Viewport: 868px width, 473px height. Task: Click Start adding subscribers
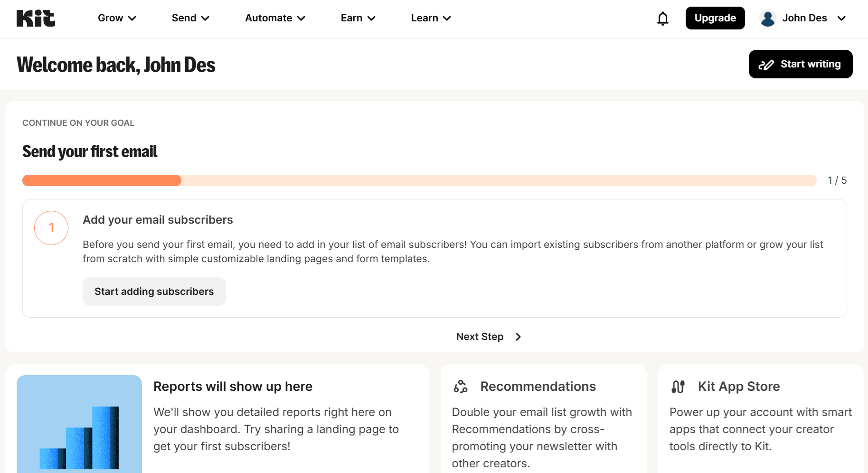tap(154, 291)
